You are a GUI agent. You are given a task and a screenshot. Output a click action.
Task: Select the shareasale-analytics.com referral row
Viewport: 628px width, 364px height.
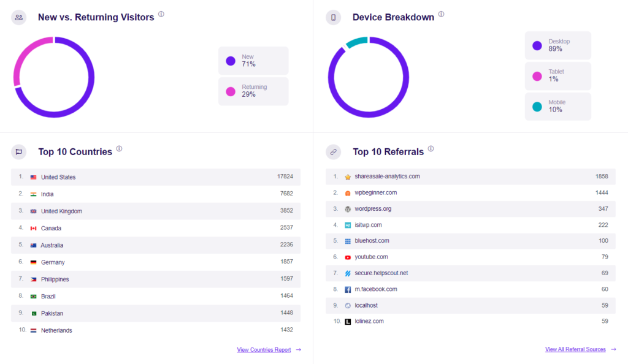pos(470,176)
